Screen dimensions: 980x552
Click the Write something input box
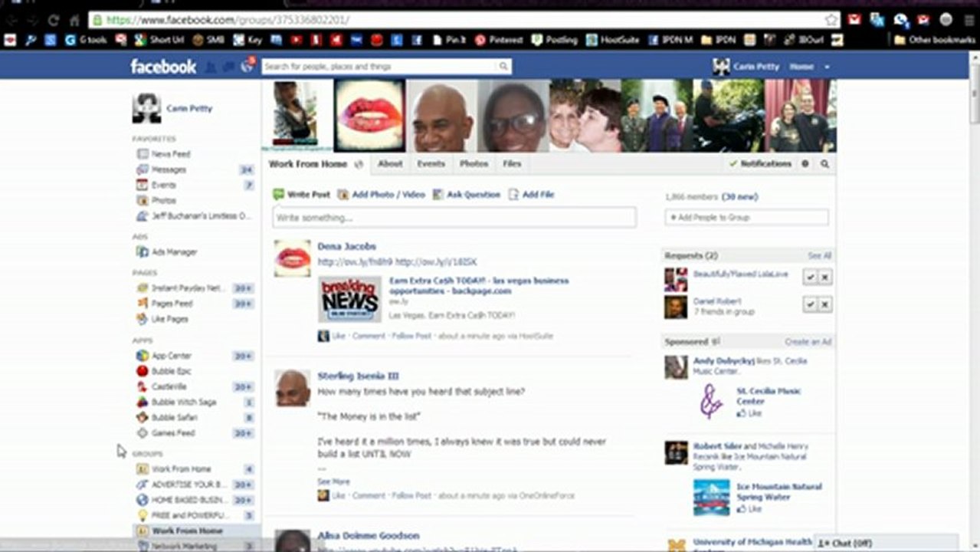click(454, 218)
